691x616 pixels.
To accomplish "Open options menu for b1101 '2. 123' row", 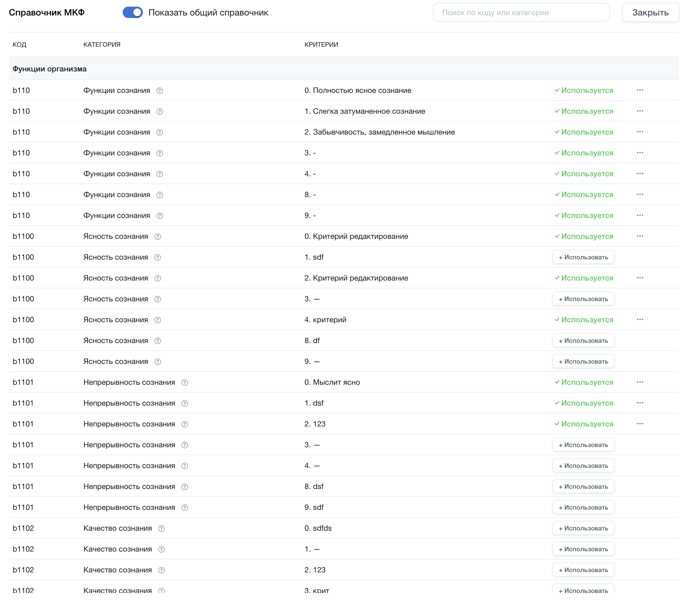I will click(x=639, y=424).
